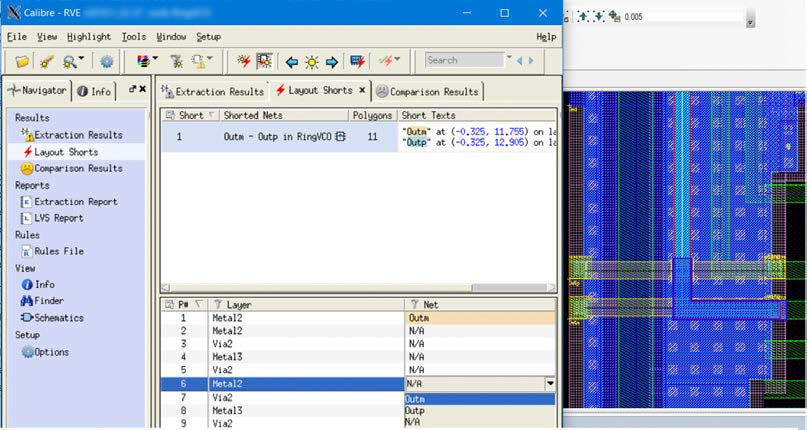Click in the Search input field
807x430 pixels.
(464, 60)
